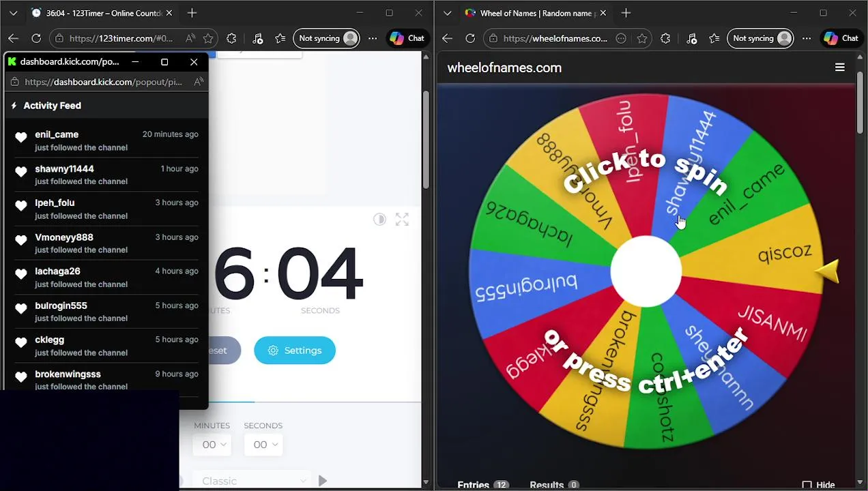Click cklegg in the Activity Feed
The image size is (868, 491).
click(x=49, y=340)
